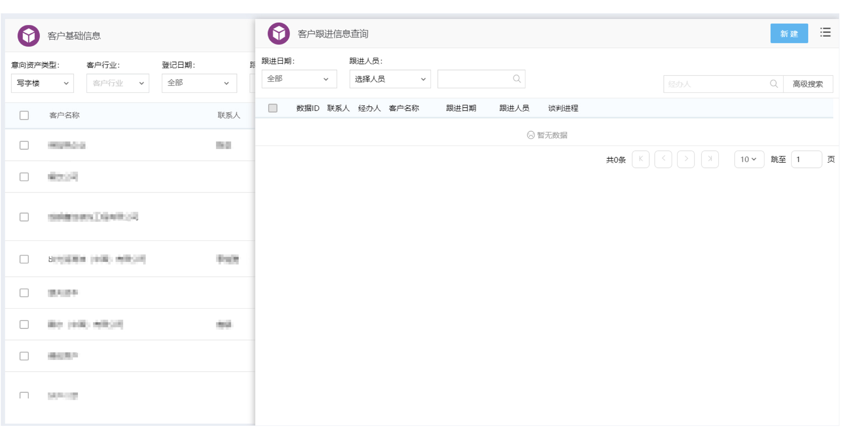This screenshot has width=868, height=440.
Task: Check the first customer row checkbox
Action: tap(24, 145)
